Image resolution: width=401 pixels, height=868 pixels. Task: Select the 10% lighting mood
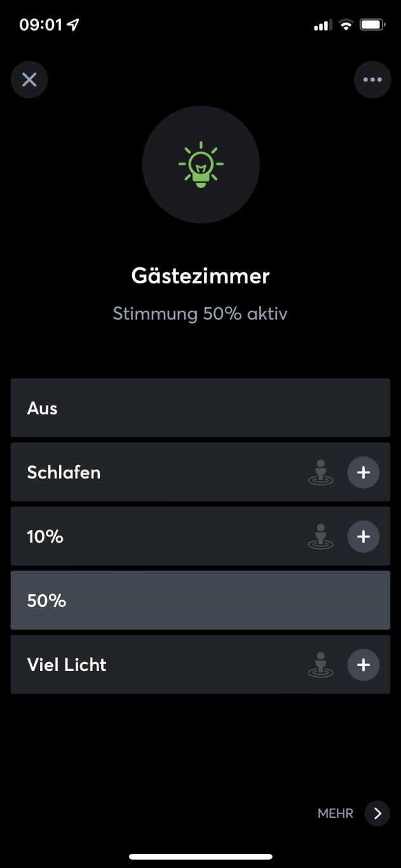pos(159,536)
